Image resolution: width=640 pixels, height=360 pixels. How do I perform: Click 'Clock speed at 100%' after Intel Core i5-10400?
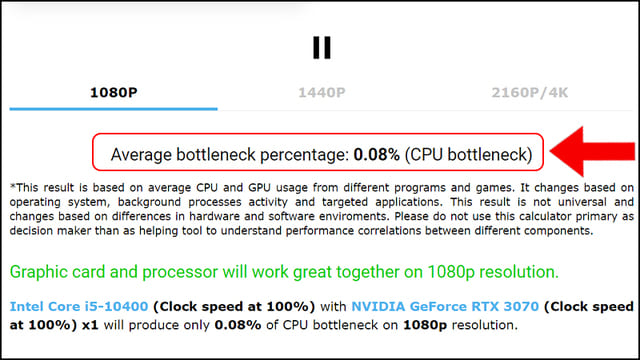point(234,307)
